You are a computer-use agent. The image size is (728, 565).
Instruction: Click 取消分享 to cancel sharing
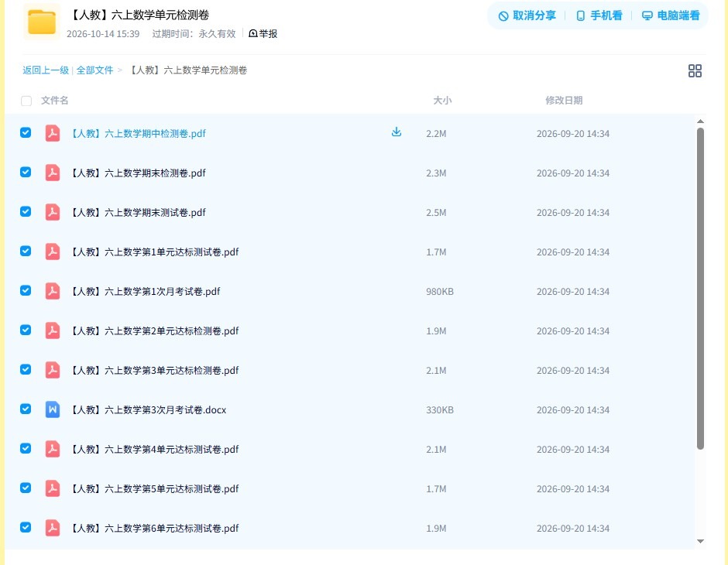point(527,15)
